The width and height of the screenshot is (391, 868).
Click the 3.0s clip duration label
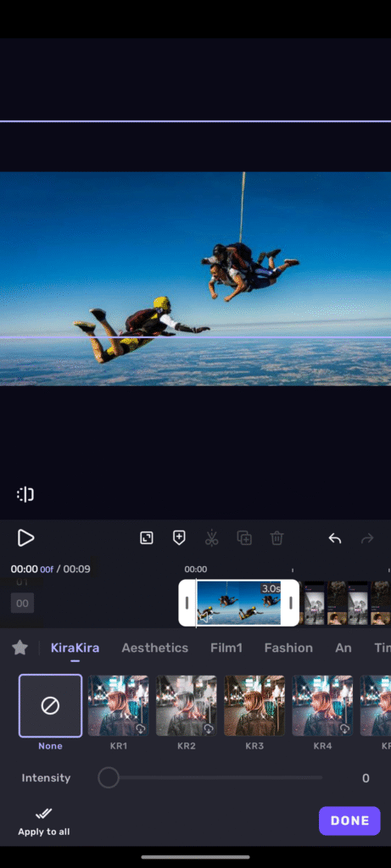coord(271,588)
